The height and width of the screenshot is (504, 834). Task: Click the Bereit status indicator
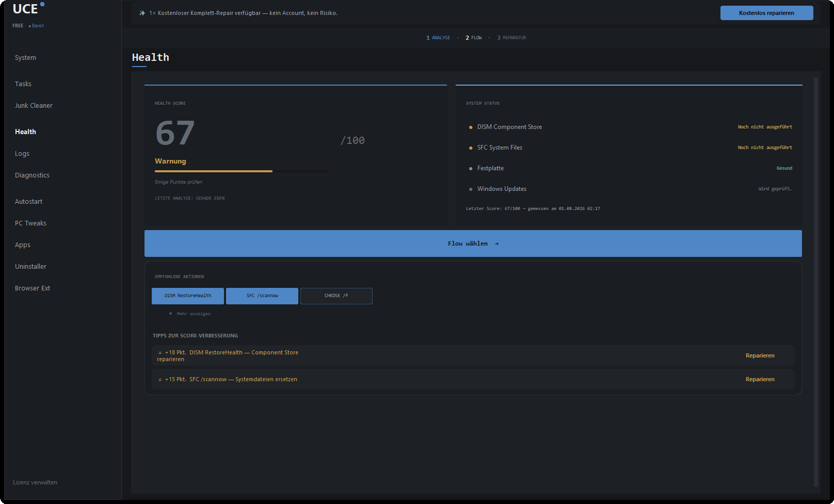click(36, 26)
